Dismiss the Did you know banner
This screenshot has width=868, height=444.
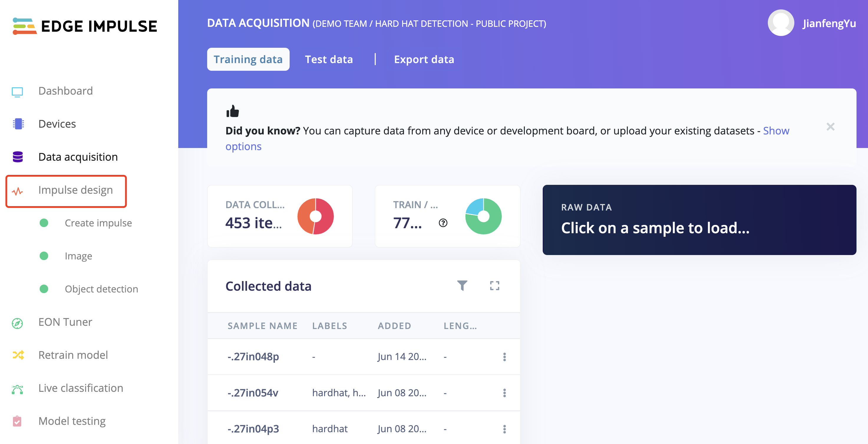(830, 127)
